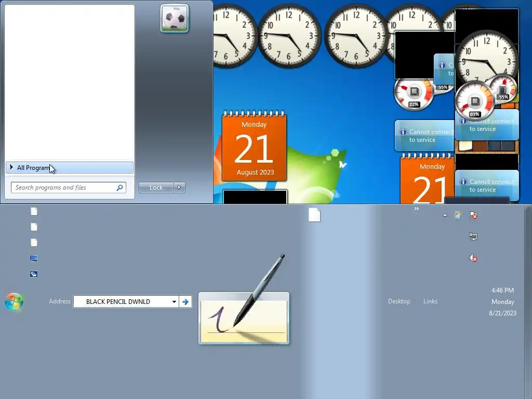Click the third blank document taskbar icon
This screenshot has height=399, width=532.
point(34,243)
